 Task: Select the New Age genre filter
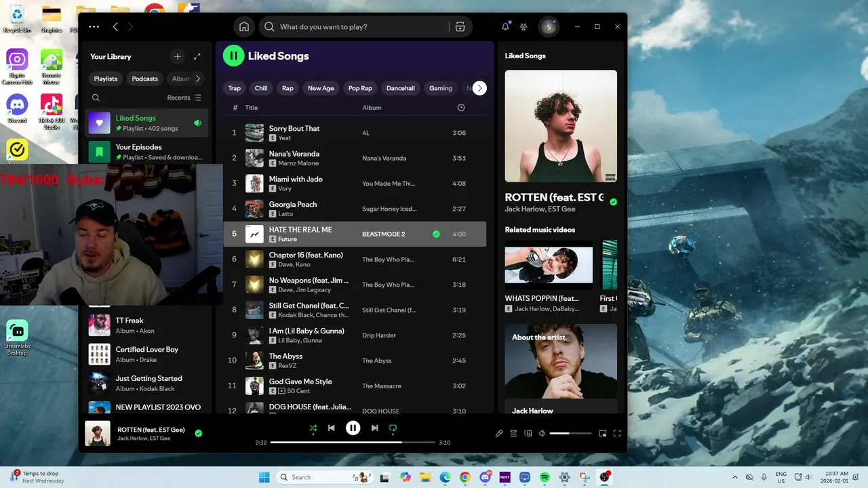[321, 88]
